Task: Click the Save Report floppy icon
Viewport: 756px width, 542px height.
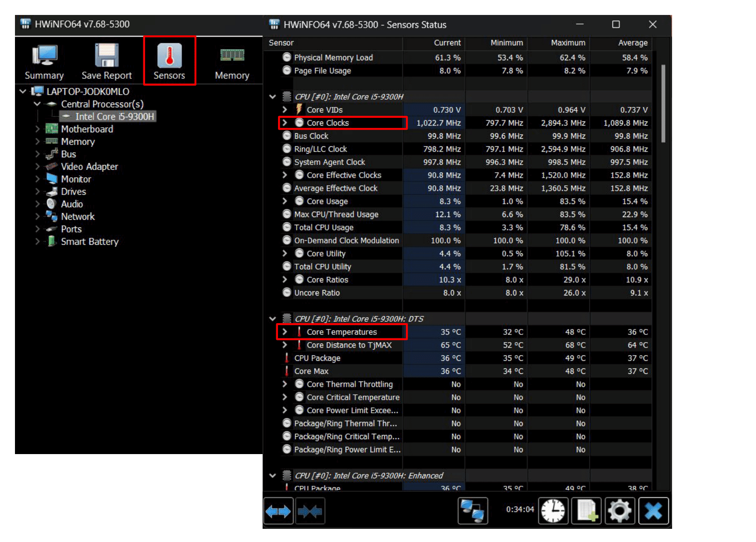Action: click(107, 62)
